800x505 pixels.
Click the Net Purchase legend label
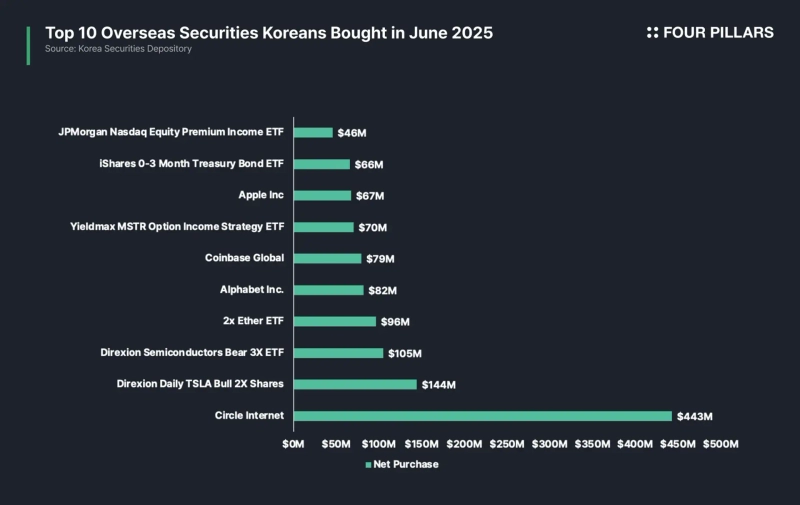(406, 464)
